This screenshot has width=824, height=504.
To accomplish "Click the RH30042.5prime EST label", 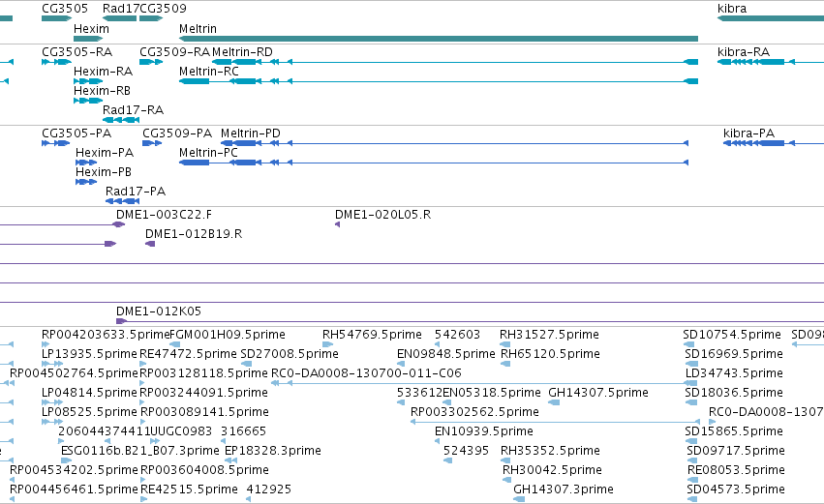I will (x=552, y=471).
